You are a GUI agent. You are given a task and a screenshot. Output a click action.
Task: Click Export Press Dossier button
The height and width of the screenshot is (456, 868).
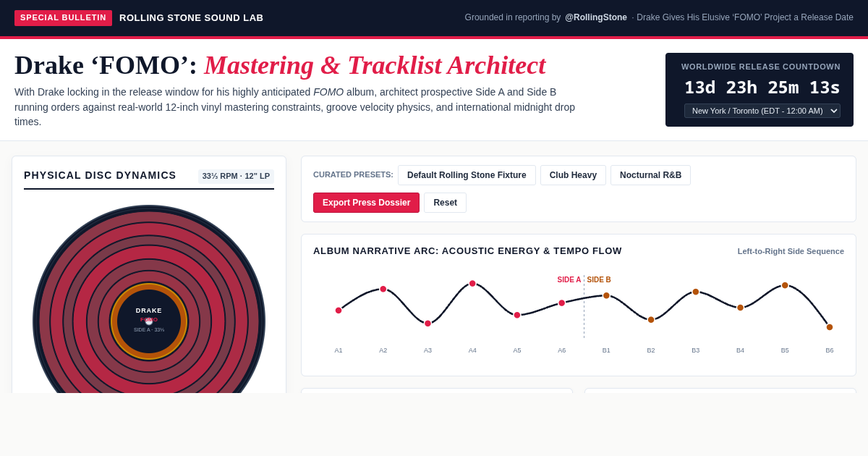(x=366, y=203)
